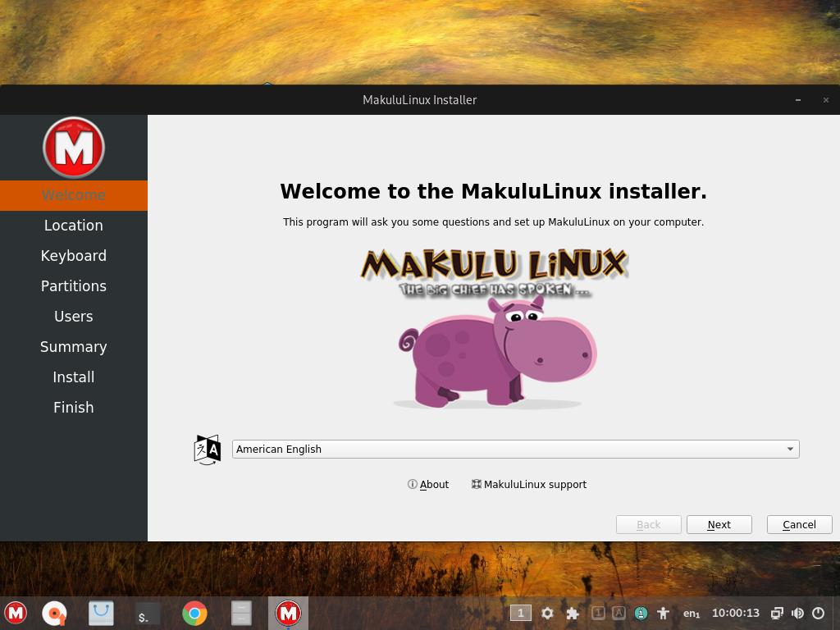
Task: Switch to workspace 1 in the panel
Action: tap(520, 613)
